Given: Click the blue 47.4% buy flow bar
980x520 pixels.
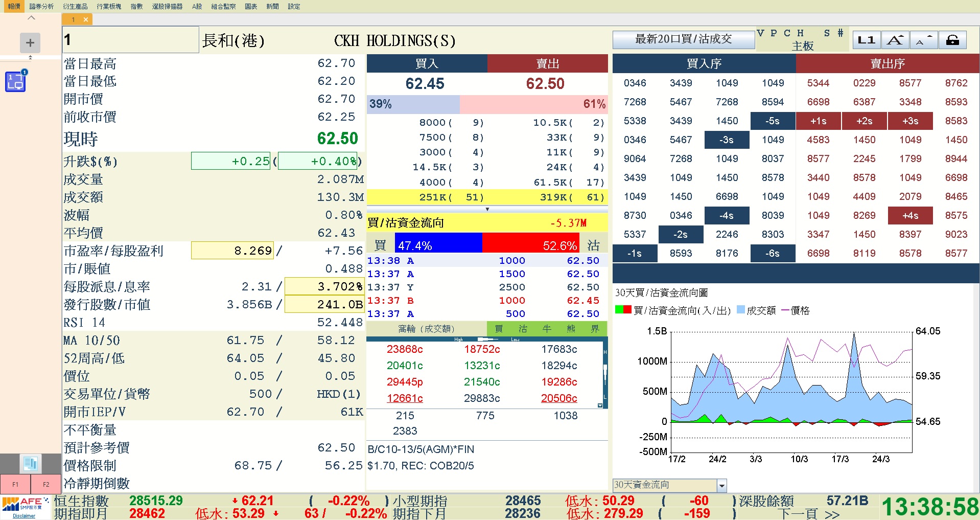Looking at the screenshot, I should tap(438, 243).
